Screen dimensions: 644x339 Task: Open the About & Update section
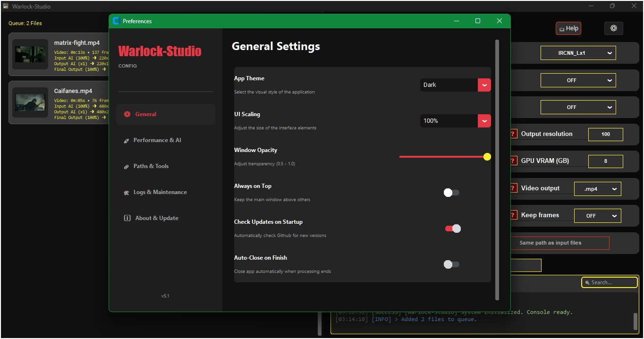pyautogui.click(x=166, y=218)
